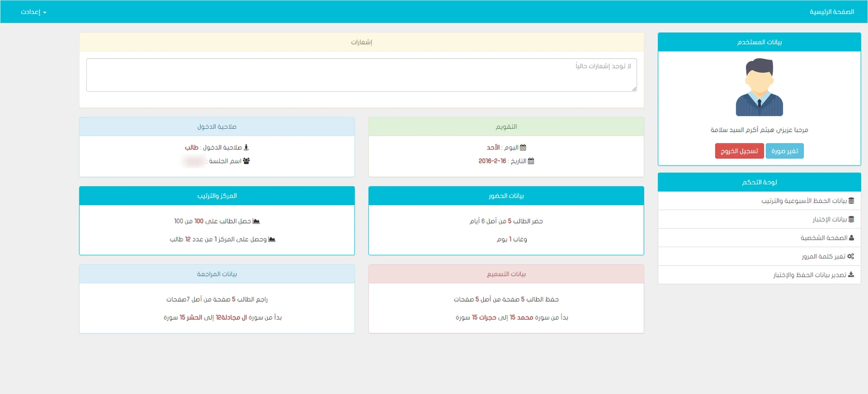Click the group icon beside اسم الجلسة
868x394 pixels.
coord(246,161)
